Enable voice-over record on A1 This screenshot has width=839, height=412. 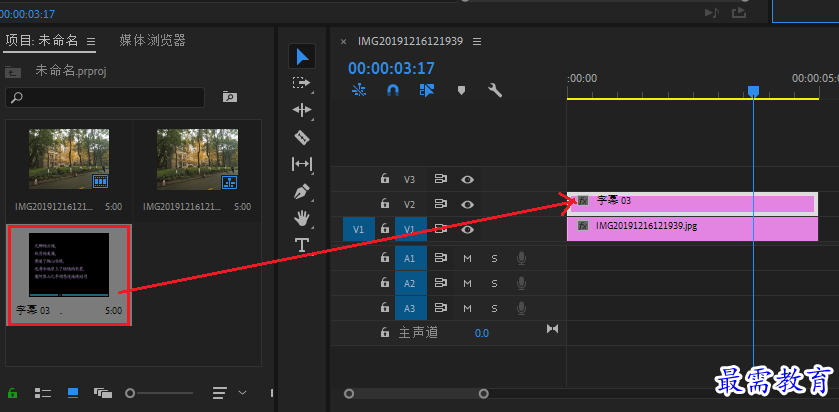click(x=521, y=258)
